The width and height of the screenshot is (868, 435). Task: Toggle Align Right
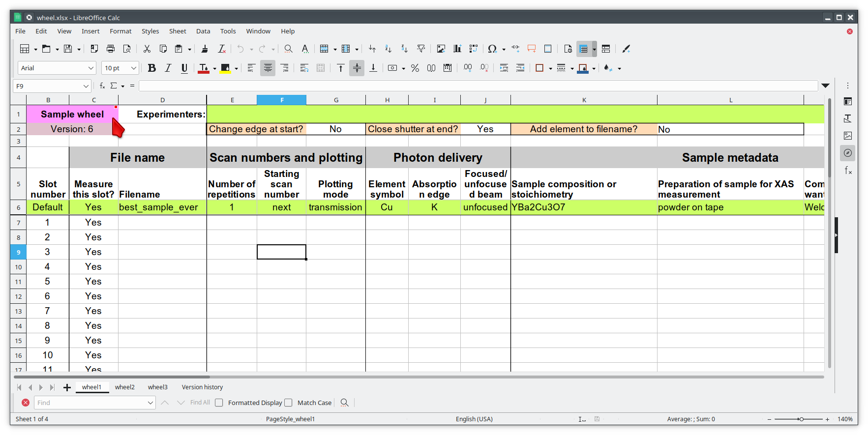(x=284, y=68)
